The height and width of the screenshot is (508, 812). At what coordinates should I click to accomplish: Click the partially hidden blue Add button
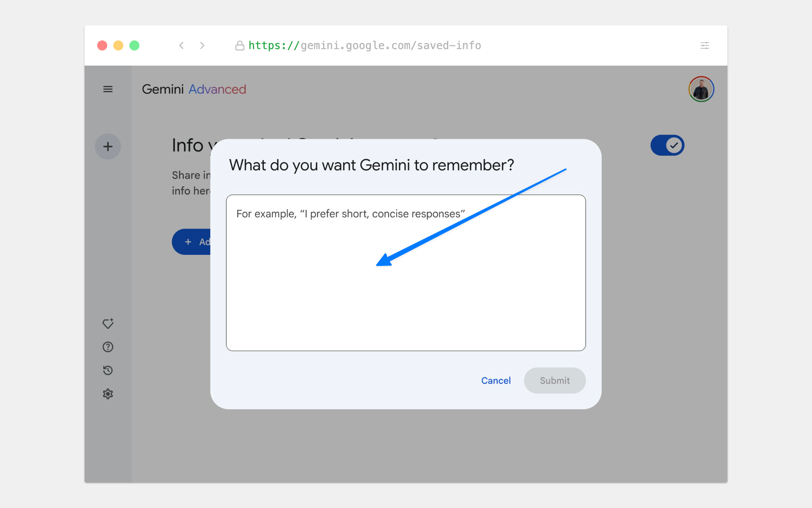(x=192, y=242)
